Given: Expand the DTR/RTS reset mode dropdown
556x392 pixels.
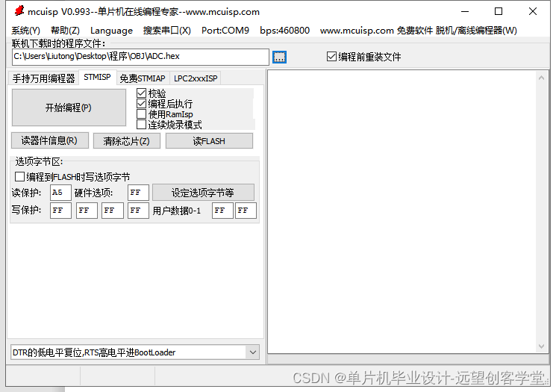Looking at the screenshot, I should click(x=252, y=352).
